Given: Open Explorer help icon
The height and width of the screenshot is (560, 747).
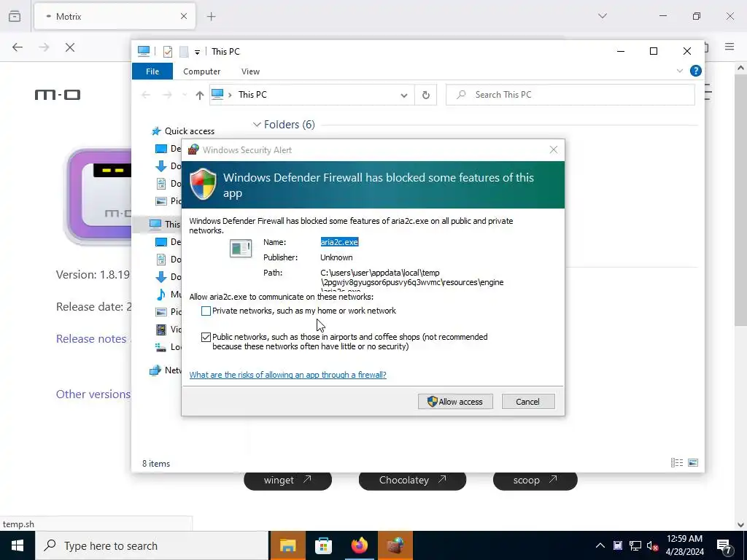Looking at the screenshot, I should [695, 71].
